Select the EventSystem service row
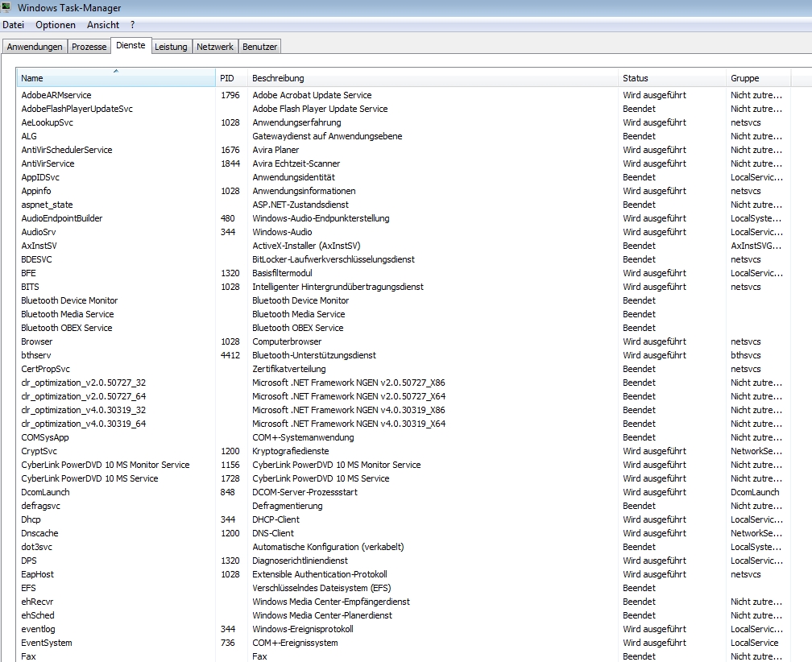 47,643
